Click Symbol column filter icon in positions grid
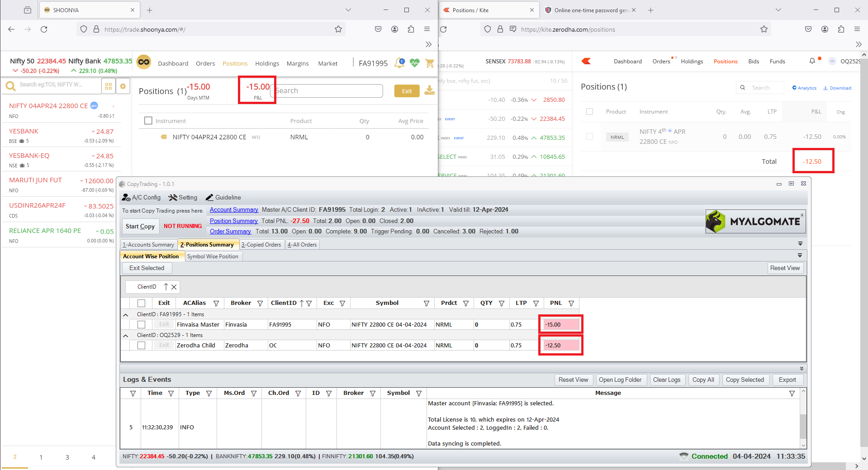 (427, 304)
